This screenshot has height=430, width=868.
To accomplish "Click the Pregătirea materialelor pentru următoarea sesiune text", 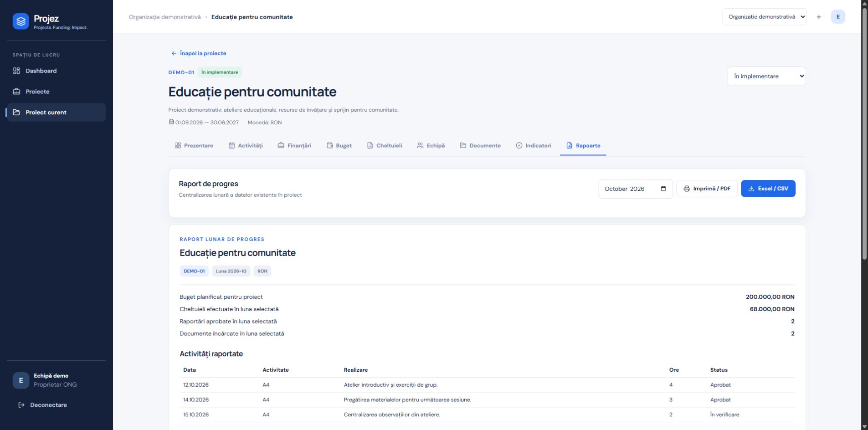I will [407, 400].
